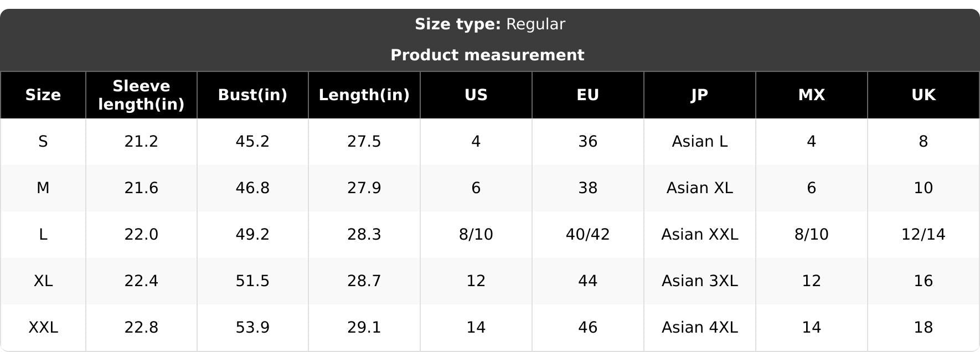Select the 53.9 bust value
Viewport: 980px width, 352px height.
pyautogui.click(x=252, y=328)
